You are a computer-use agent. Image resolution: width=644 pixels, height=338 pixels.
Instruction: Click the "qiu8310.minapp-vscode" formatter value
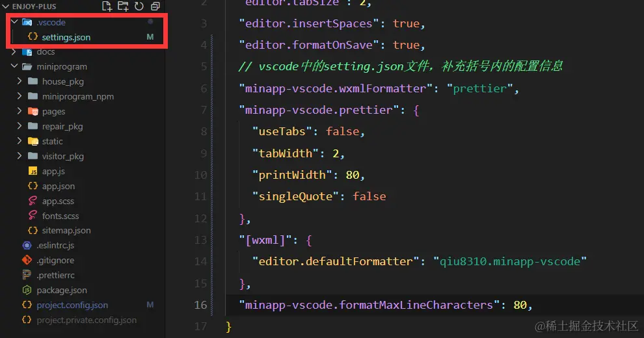510,261
